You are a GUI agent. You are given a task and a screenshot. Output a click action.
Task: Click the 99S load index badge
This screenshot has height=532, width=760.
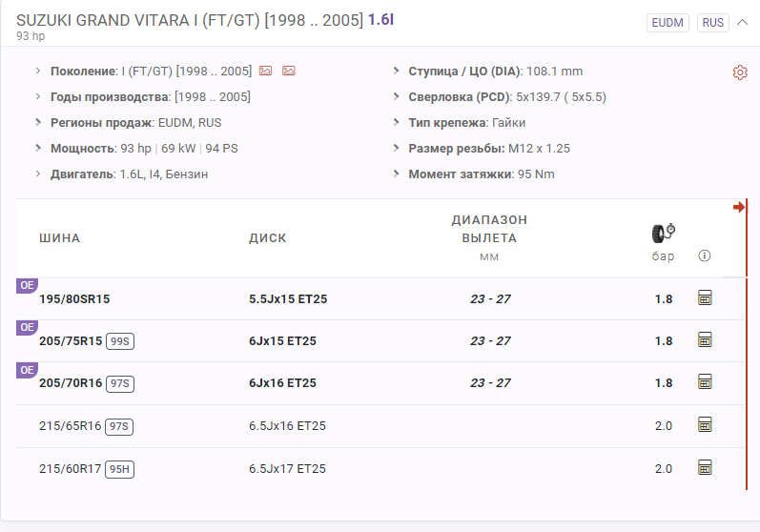pyautogui.click(x=120, y=341)
